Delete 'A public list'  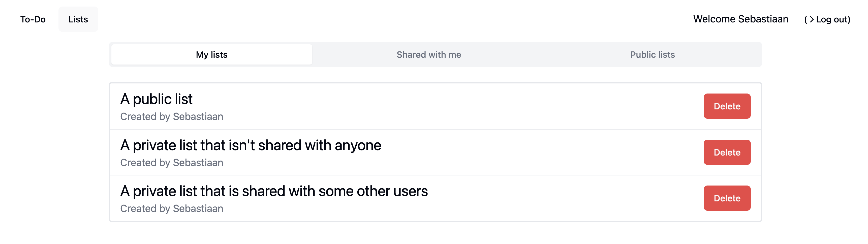point(727,106)
